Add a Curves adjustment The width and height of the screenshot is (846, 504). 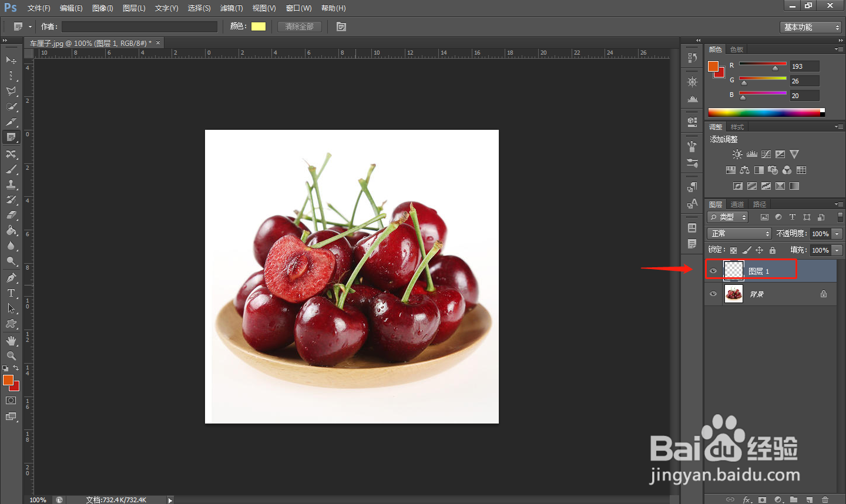tap(766, 154)
